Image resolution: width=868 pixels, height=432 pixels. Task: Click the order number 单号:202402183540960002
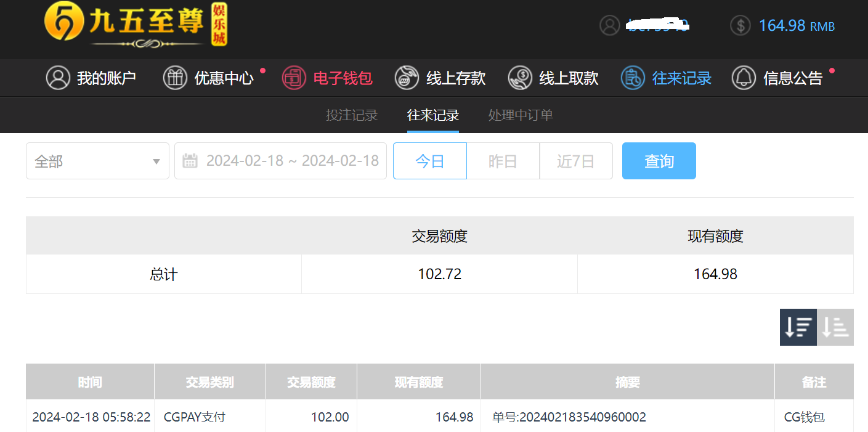(x=569, y=417)
